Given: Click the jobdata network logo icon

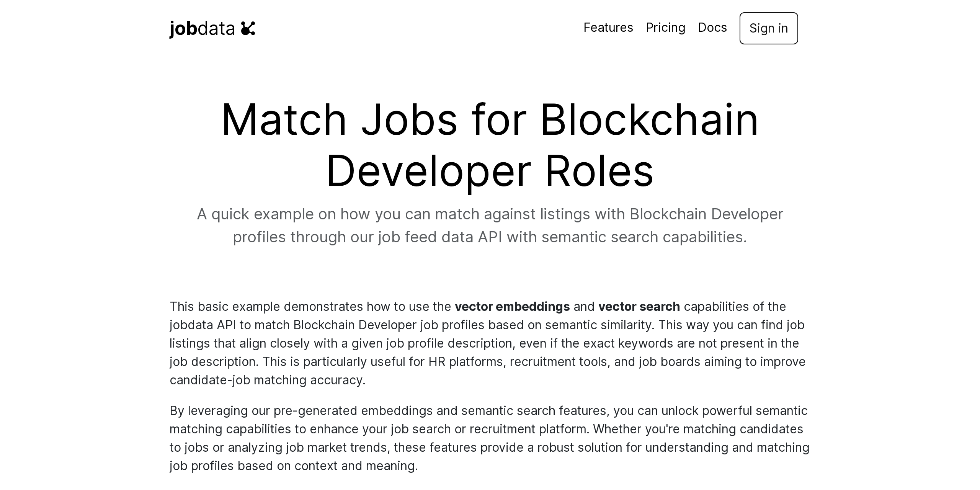Looking at the screenshot, I should tap(248, 28).
